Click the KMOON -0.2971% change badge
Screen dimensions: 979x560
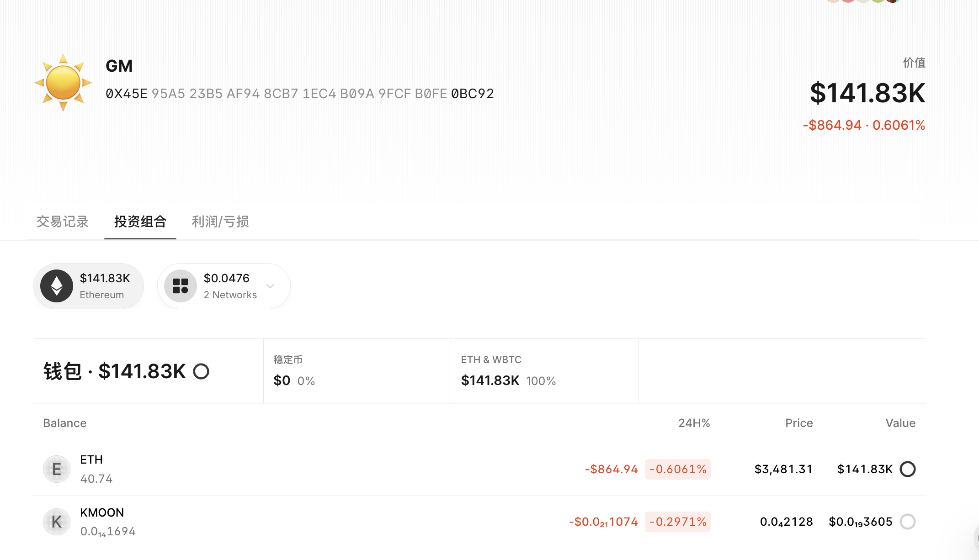(677, 522)
